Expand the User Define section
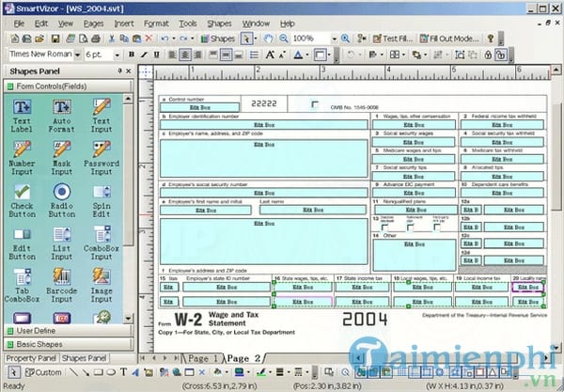 [x=69, y=331]
